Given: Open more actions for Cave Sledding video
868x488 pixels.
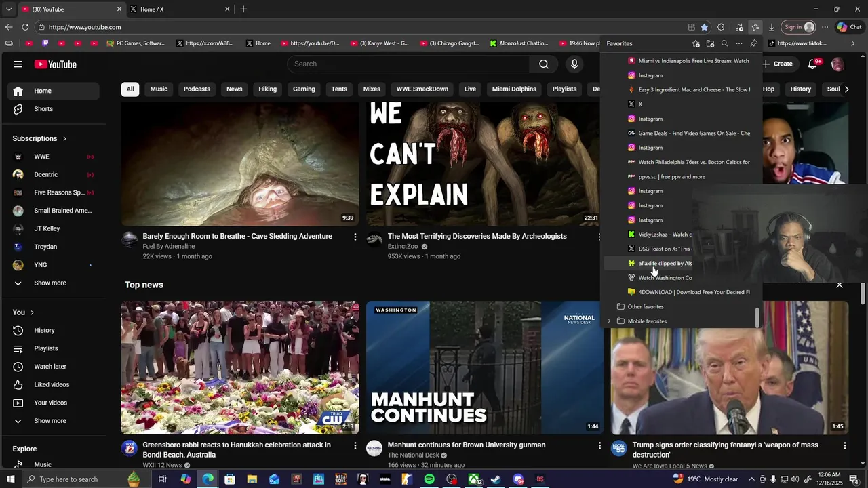Looking at the screenshot, I should pyautogui.click(x=355, y=237).
